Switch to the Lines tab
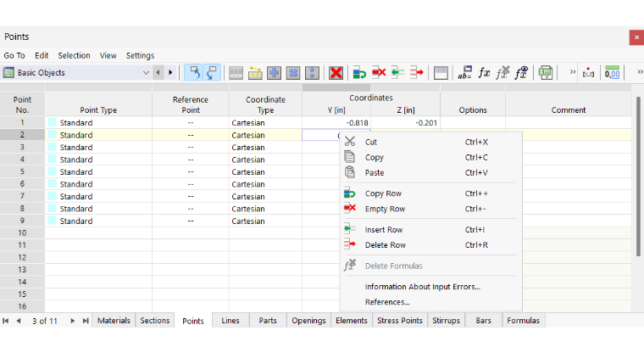 [230, 321]
